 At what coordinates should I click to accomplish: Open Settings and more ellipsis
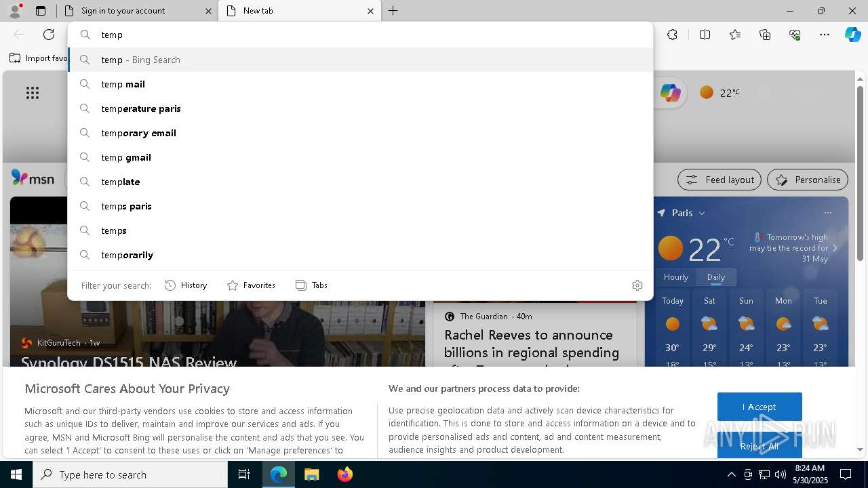(x=825, y=35)
